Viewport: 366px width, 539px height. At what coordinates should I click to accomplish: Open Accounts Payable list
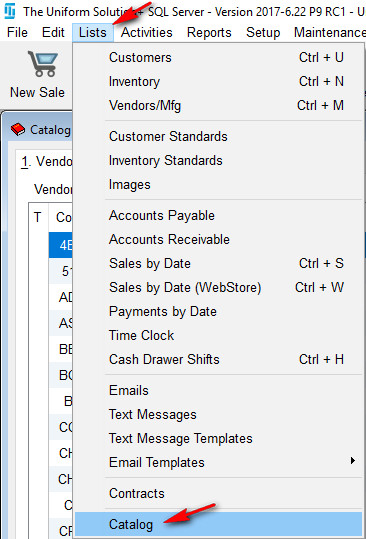pyautogui.click(x=218, y=216)
